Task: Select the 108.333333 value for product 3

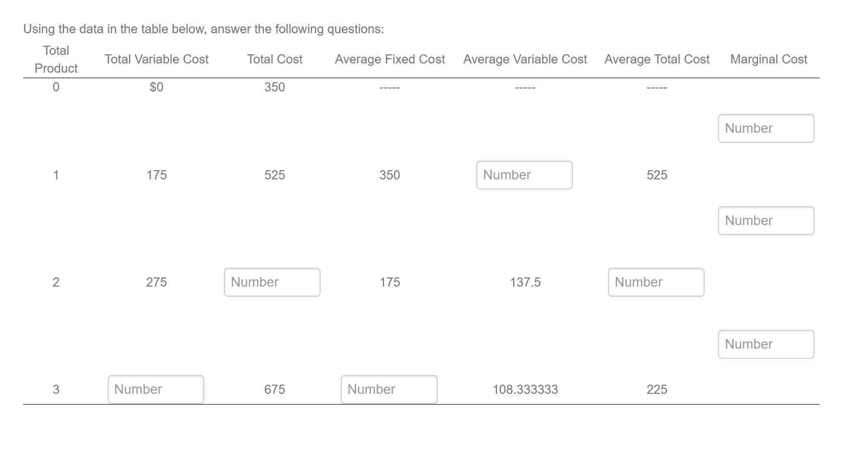Action: pyautogui.click(x=525, y=389)
